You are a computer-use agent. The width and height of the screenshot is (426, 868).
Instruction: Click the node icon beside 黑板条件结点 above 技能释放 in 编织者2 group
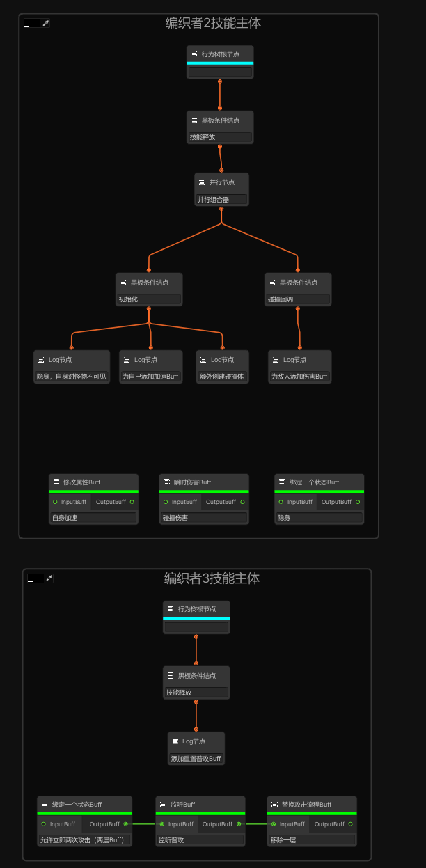pyautogui.click(x=195, y=120)
